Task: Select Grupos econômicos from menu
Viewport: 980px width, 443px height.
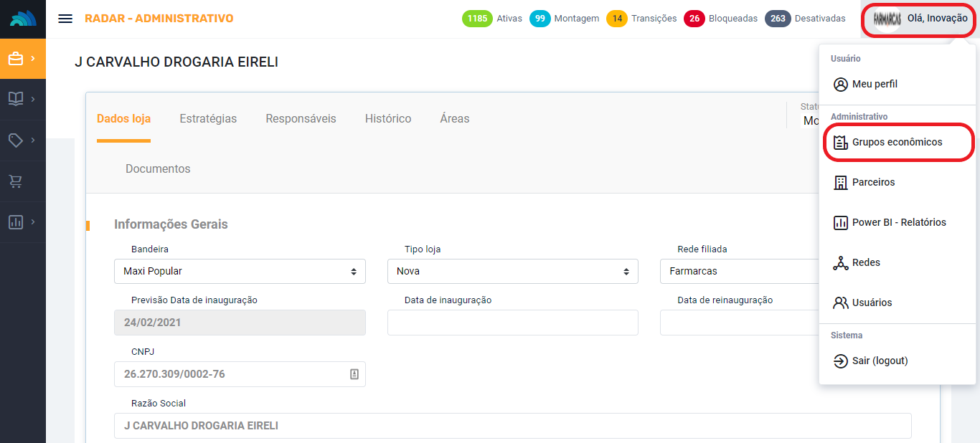Action: pos(897,142)
